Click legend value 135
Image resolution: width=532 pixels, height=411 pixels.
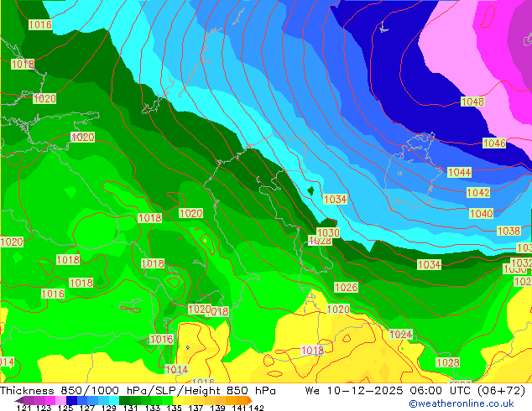(175, 408)
